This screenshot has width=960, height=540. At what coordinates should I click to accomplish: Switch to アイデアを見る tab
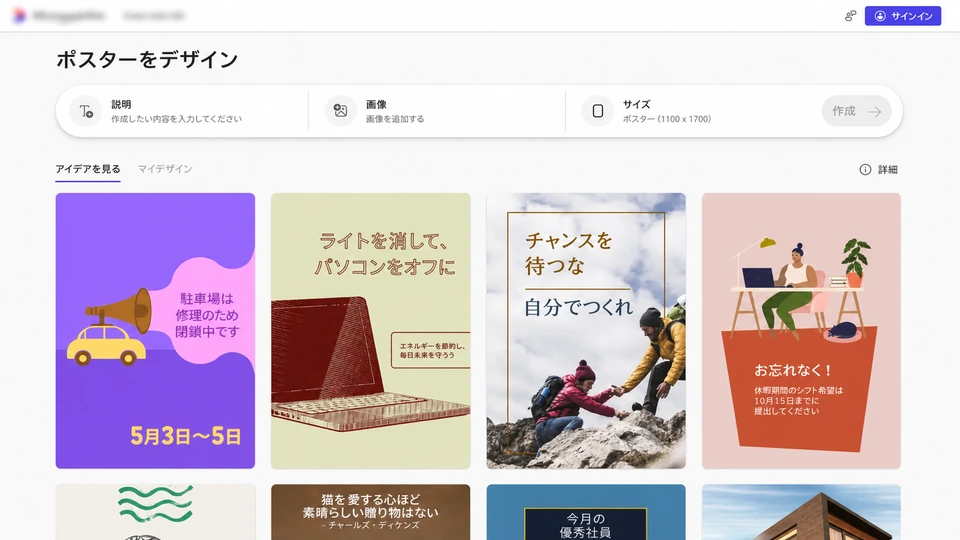point(88,169)
